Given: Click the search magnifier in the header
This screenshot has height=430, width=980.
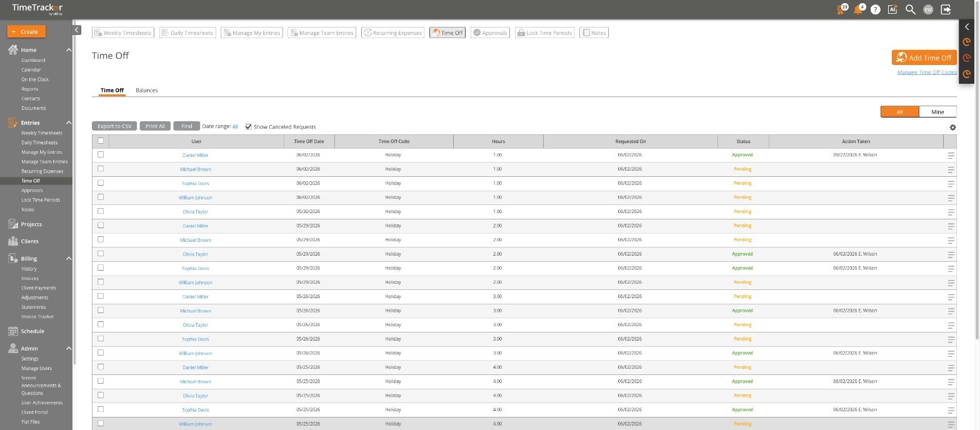Looking at the screenshot, I should (x=911, y=9).
